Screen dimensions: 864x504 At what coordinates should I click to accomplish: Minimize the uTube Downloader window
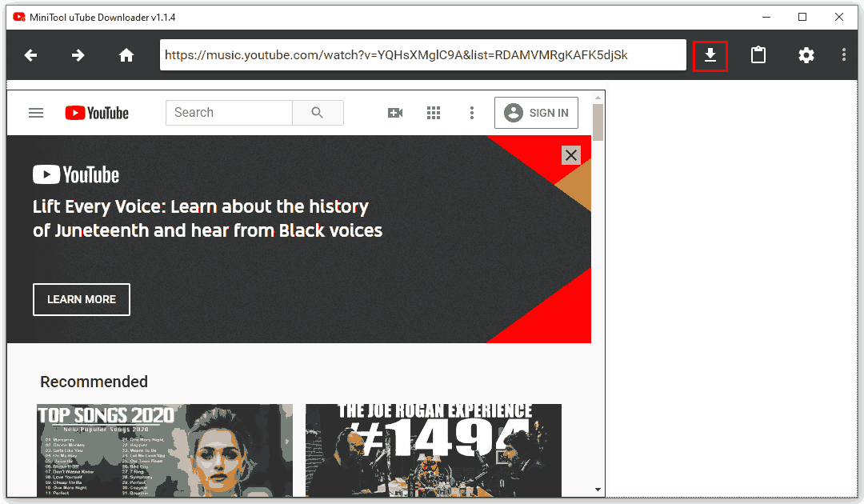pos(766,17)
